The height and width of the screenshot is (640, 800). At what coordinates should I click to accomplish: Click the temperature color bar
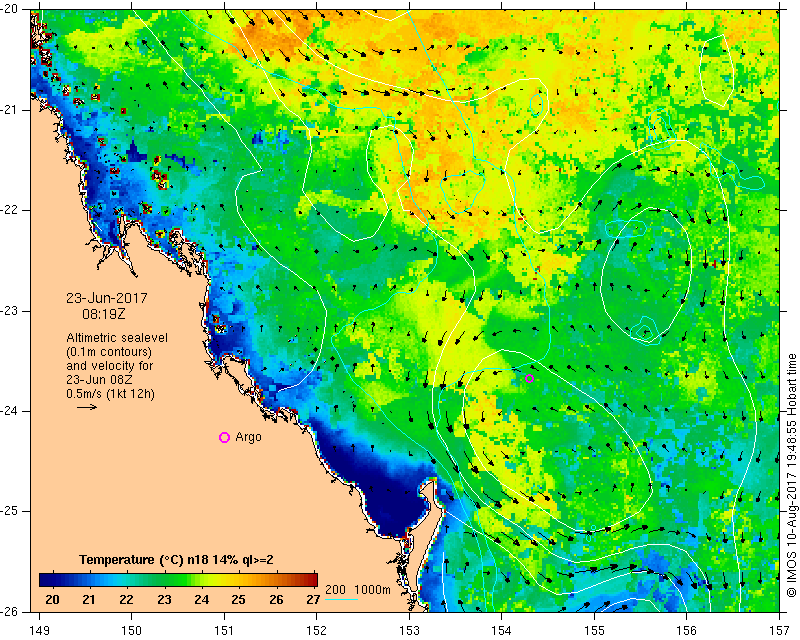pos(178,580)
